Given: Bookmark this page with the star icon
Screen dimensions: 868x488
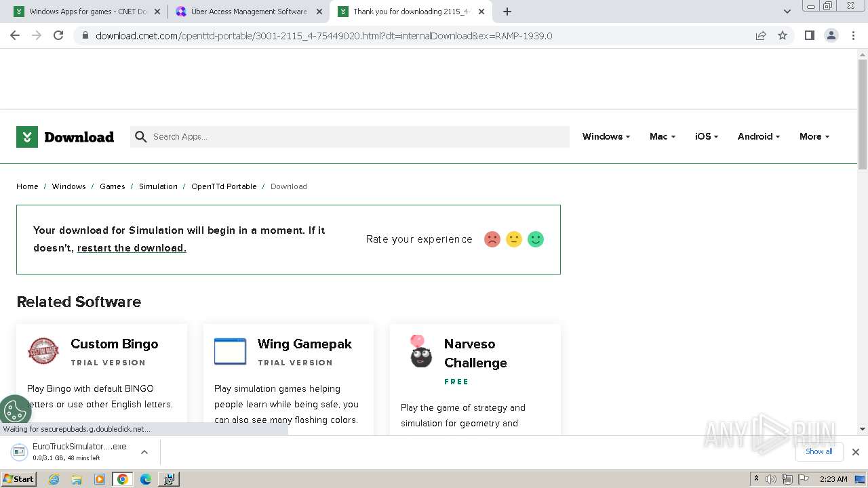Looking at the screenshot, I should tap(783, 35).
